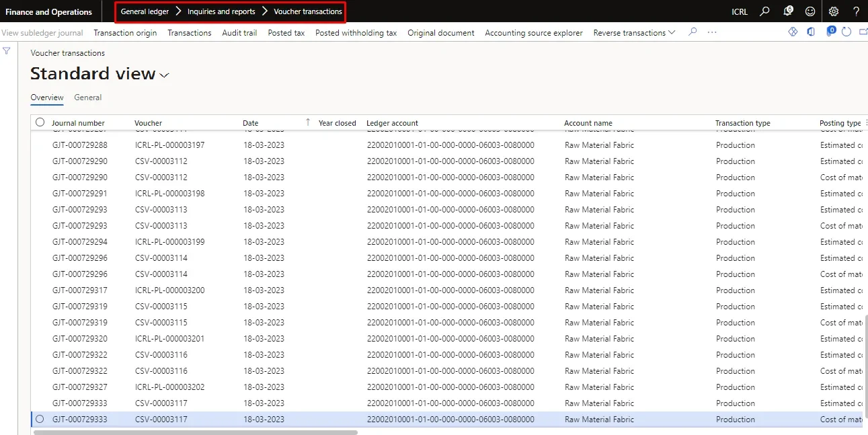Select voucher ICRL-PL-000003199 cell
This screenshot has height=435, width=868.
click(x=169, y=242)
